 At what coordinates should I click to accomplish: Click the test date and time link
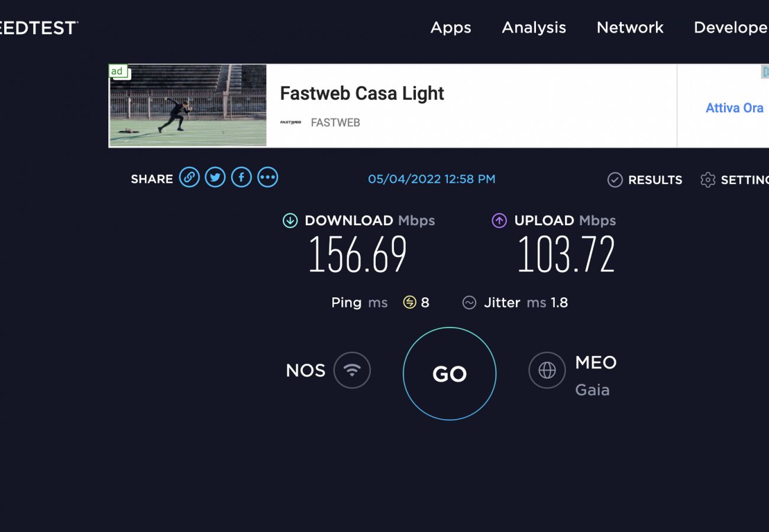[x=432, y=179]
